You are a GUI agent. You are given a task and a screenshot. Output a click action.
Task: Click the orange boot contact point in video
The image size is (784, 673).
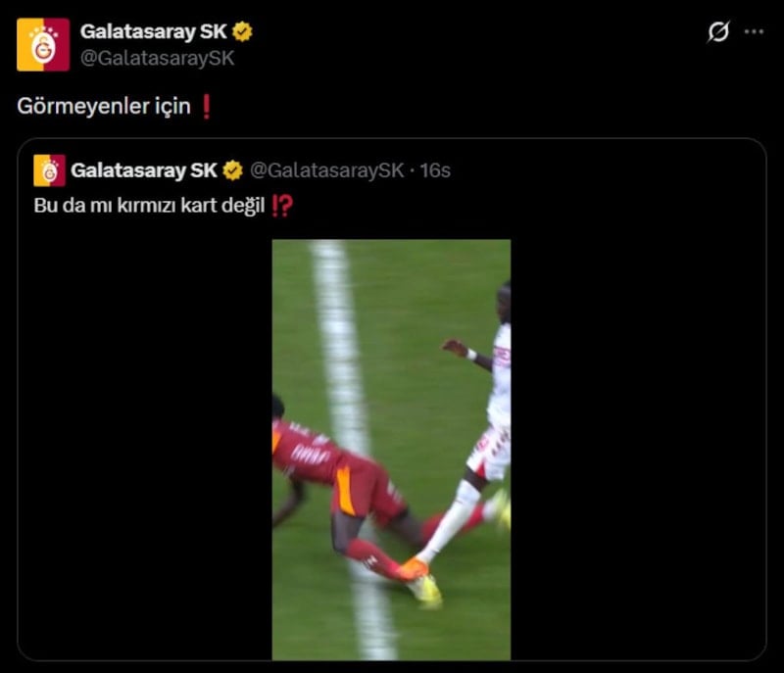pos(414,568)
